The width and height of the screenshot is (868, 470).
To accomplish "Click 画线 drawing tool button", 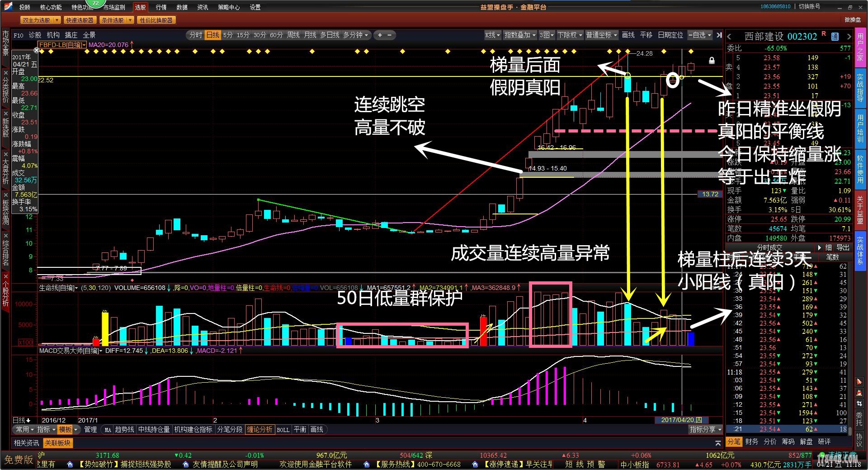I will point(628,35).
